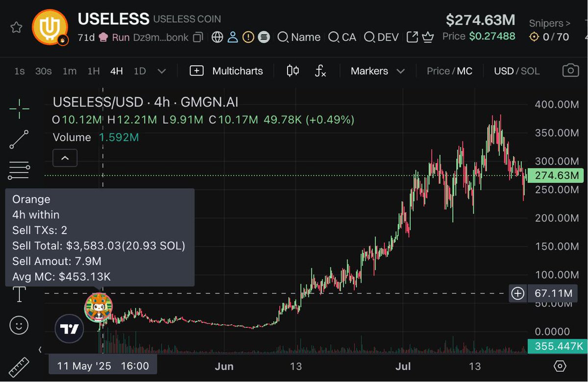The width and height of the screenshot is (588, 382).
Task: Select the trend line drawing tool
Action: [x=19, y=140]
